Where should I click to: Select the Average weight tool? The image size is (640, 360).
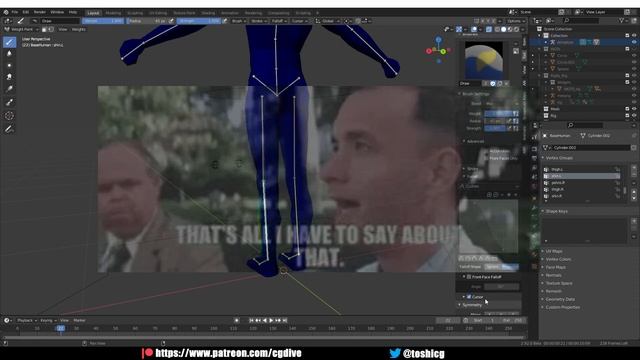tap(9, 65)
